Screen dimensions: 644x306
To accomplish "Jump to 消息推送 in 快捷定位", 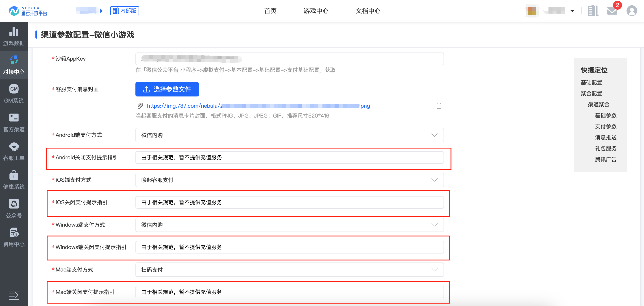I will 605,137.
